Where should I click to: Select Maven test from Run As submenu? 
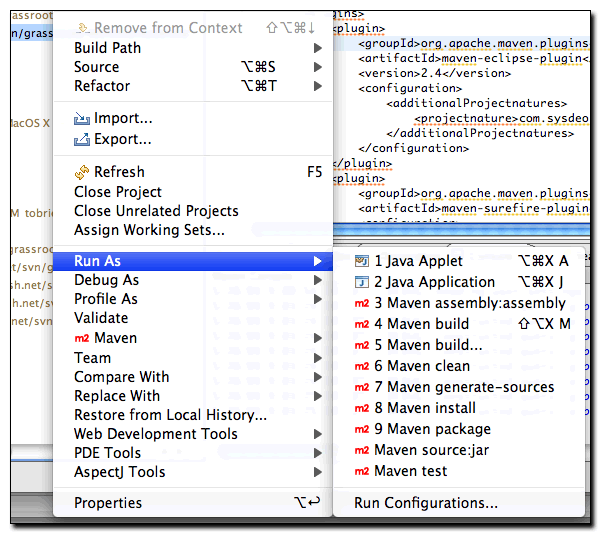point(410,471)
